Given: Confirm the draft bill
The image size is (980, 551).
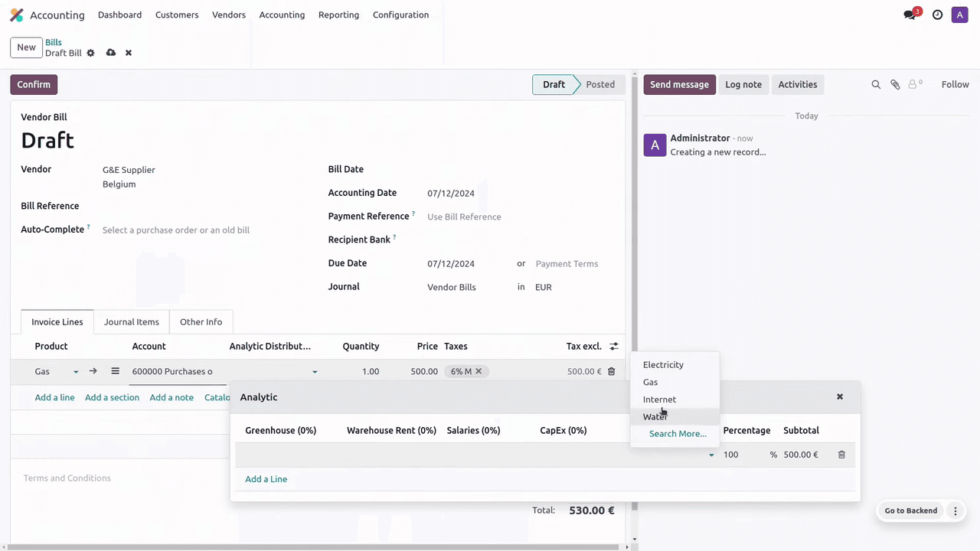Looking at the screenshot, I should [x=34, y=85].
